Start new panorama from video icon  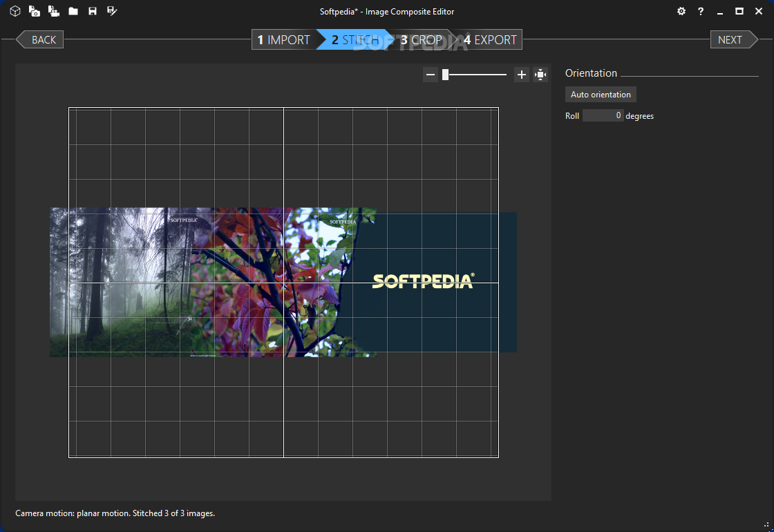tap(54, 11)
